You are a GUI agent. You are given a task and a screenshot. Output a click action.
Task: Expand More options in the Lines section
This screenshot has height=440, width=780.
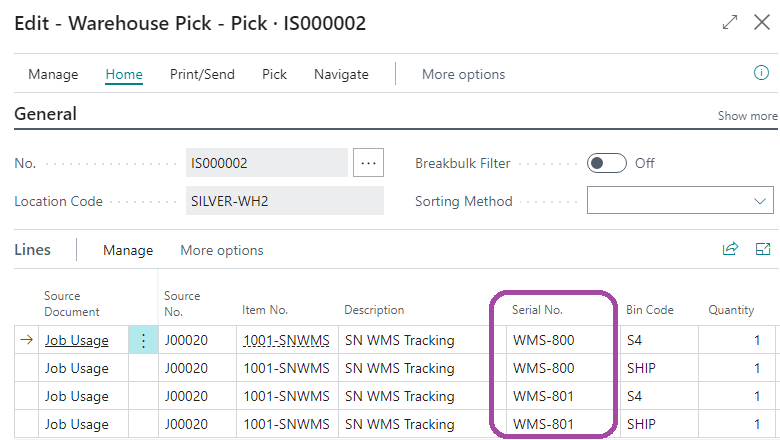221,250
